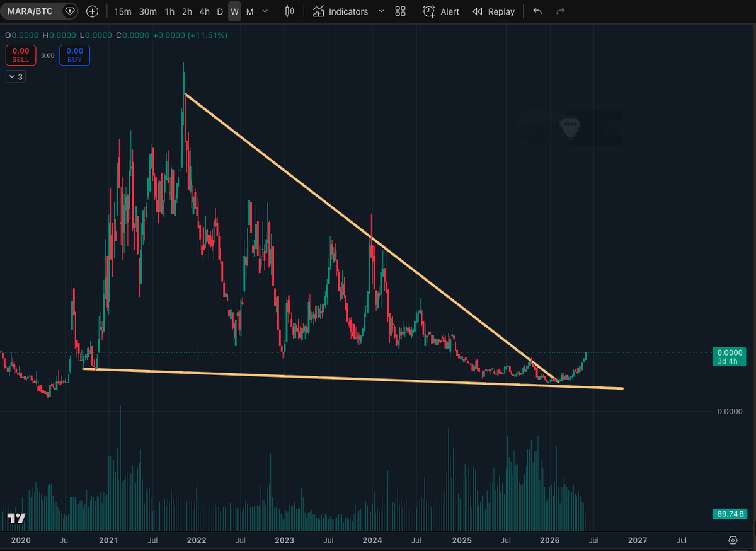Viewport: 756px width, 551px height.
Task: Click the red SELL button
Action: click(x=21, y=55)
